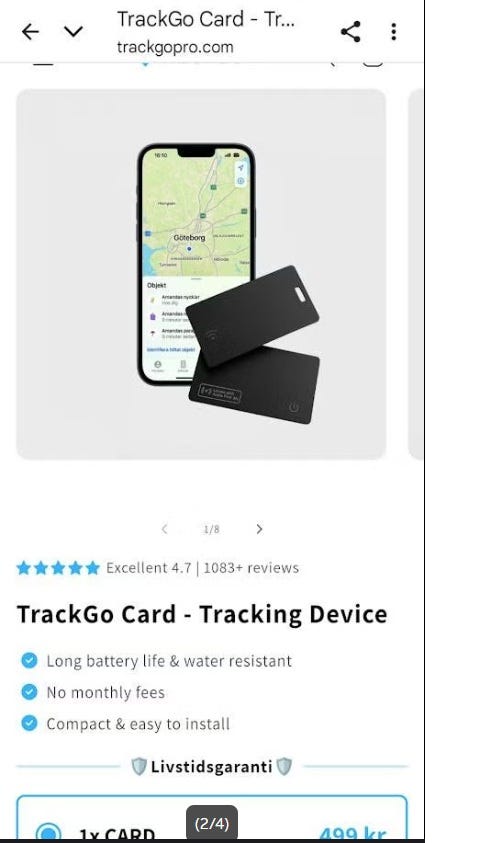This screenshot has height=843, width=485.
Task: Click the trackgopro.com address text
Action: pos(175,47)
